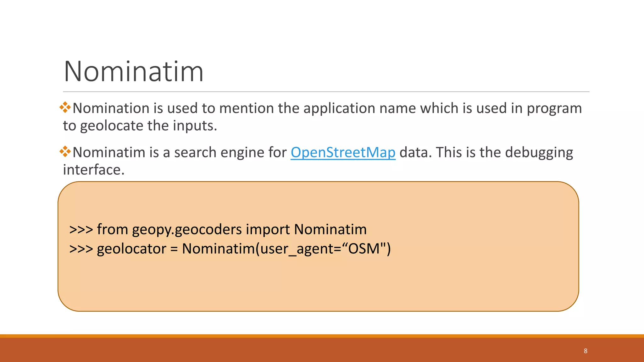
Task: Click the first >>> prompt in the code box
Action: click(81, 229)
